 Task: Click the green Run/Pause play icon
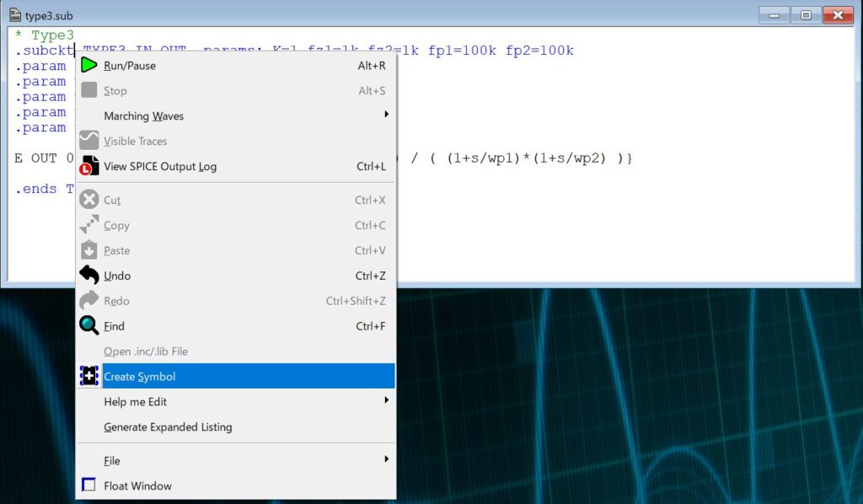(89, 66)
